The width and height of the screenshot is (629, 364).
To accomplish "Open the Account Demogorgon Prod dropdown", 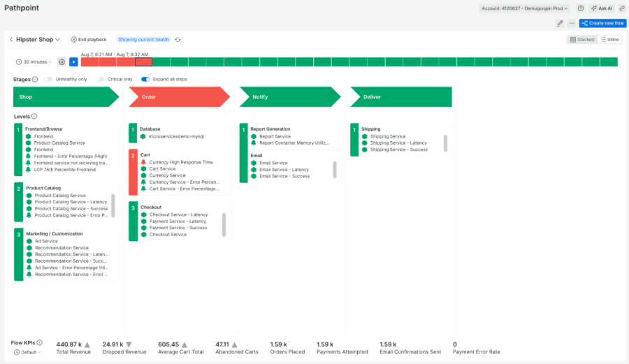I will pos(524,8).
